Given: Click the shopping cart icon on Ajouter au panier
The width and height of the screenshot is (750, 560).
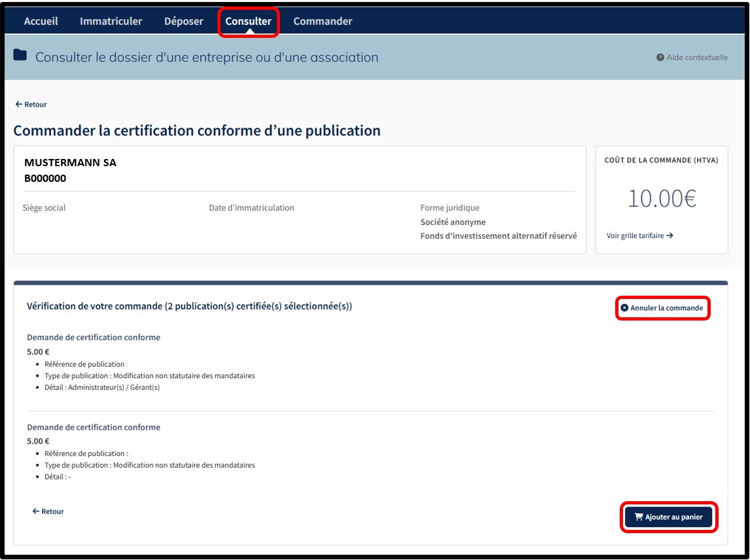Looking at the screenshot, I should pyautogui.click(x=639, y=517).
